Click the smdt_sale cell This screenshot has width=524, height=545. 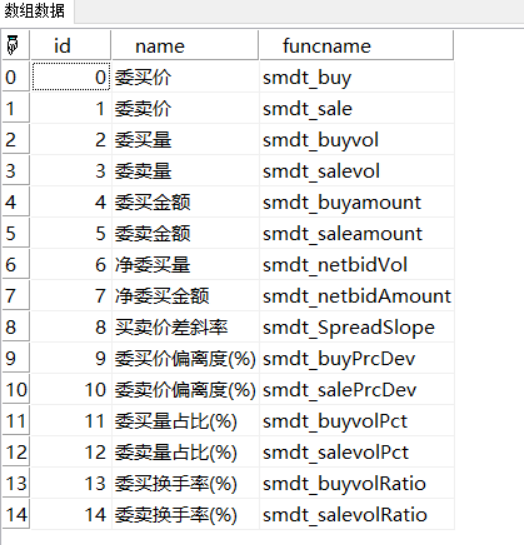[357, 108]
